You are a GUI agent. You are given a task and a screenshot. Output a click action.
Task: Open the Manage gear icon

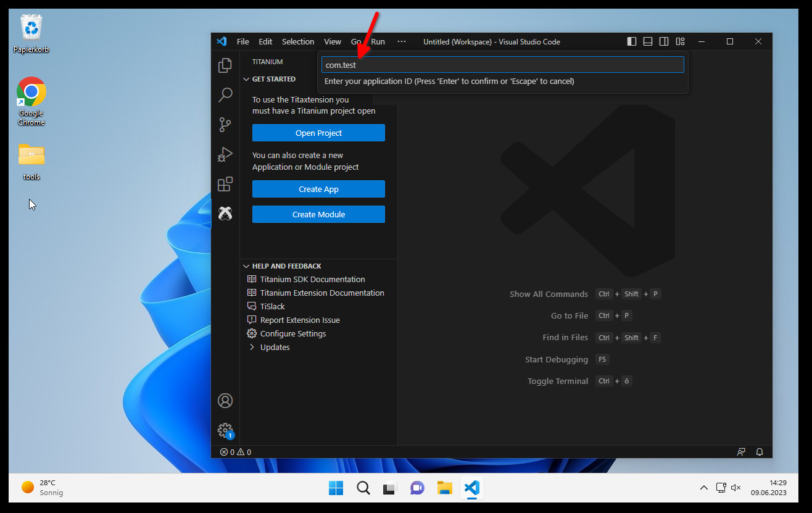(x=225, y=430)
